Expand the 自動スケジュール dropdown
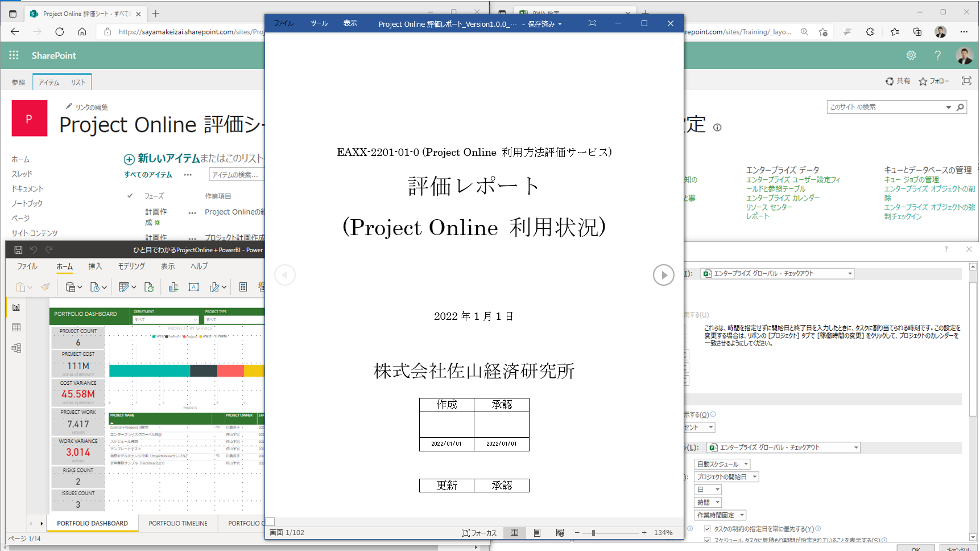This screenshot has height=551, width=980. (x=746, y=464)
